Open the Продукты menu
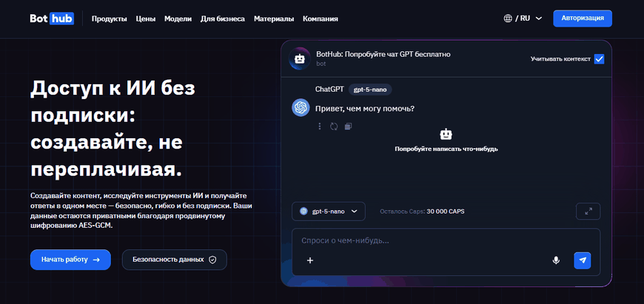Screen dimensions: 644x304 (110, 19)
